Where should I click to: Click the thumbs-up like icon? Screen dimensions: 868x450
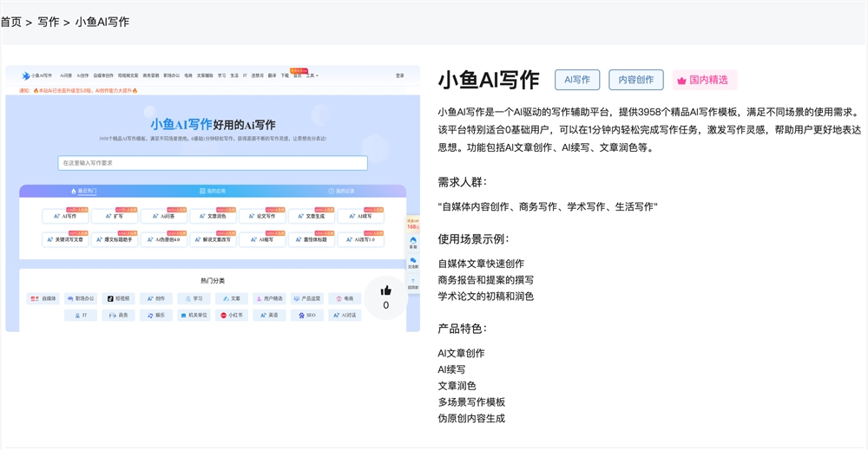[x=386, y=290]
